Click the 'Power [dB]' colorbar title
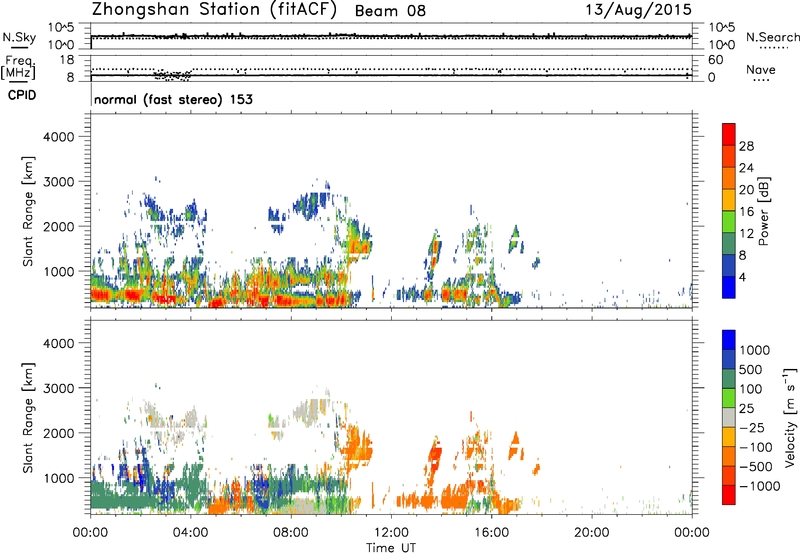 (764, 211)
